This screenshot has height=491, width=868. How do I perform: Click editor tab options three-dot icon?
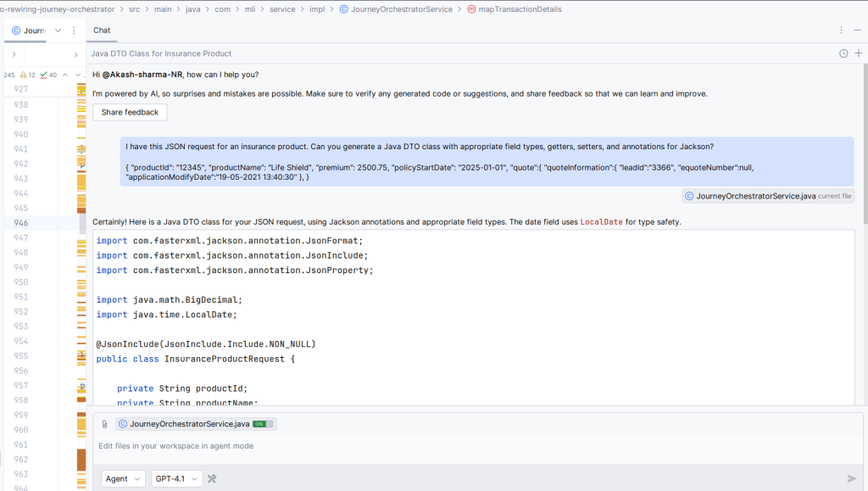click(74, 31)
